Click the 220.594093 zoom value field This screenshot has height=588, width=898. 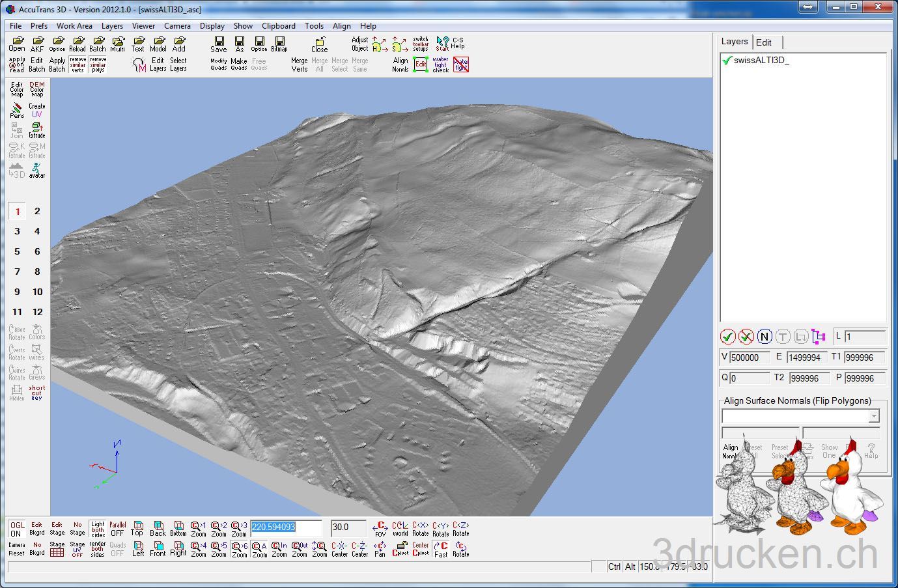tap(286, 527)
